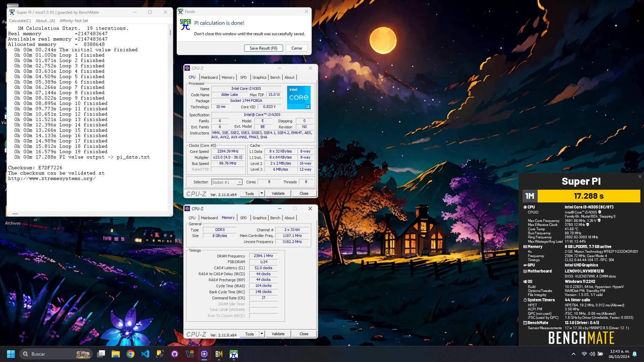
Task: Open About...(A) menu in Super PI
Action: 45,21
